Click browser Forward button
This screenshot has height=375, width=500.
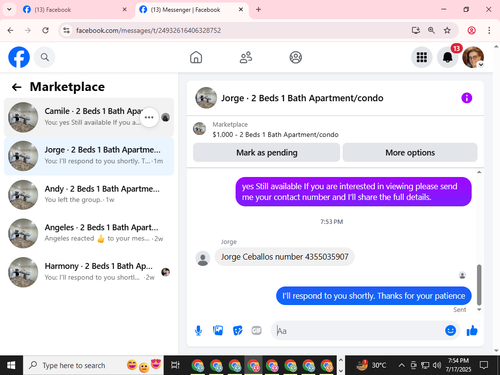point(28,30)
